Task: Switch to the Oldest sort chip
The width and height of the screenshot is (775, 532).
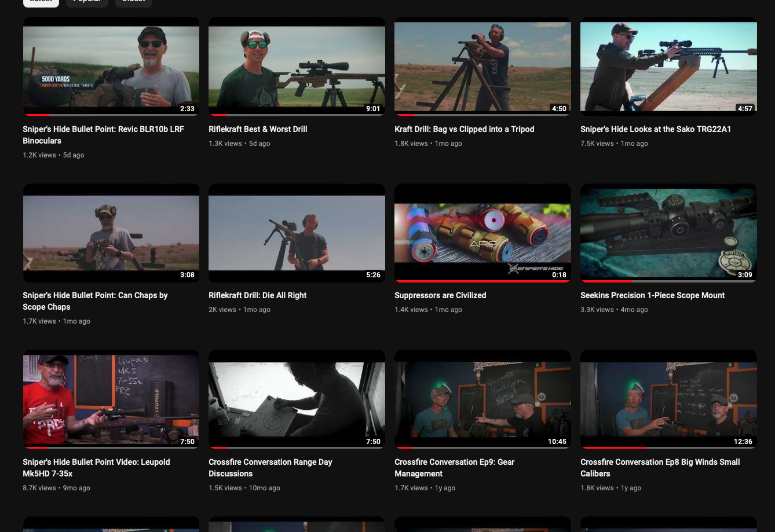Action: 133,2
